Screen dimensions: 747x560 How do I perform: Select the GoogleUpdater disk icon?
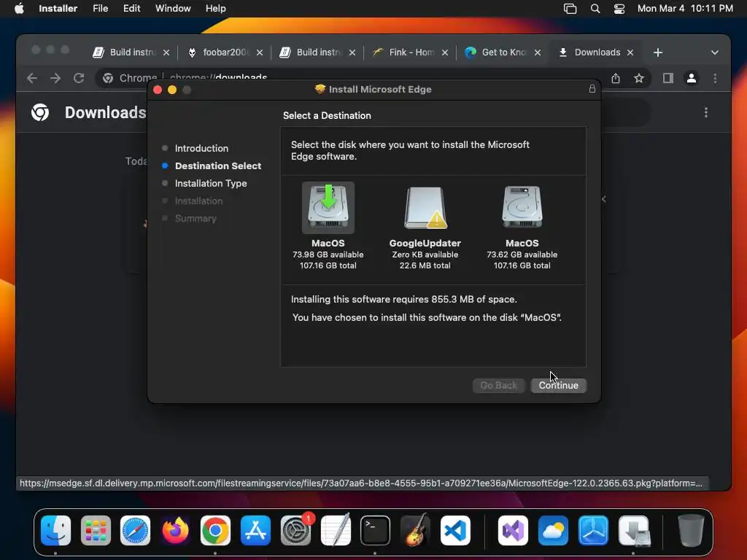point(425,208)
